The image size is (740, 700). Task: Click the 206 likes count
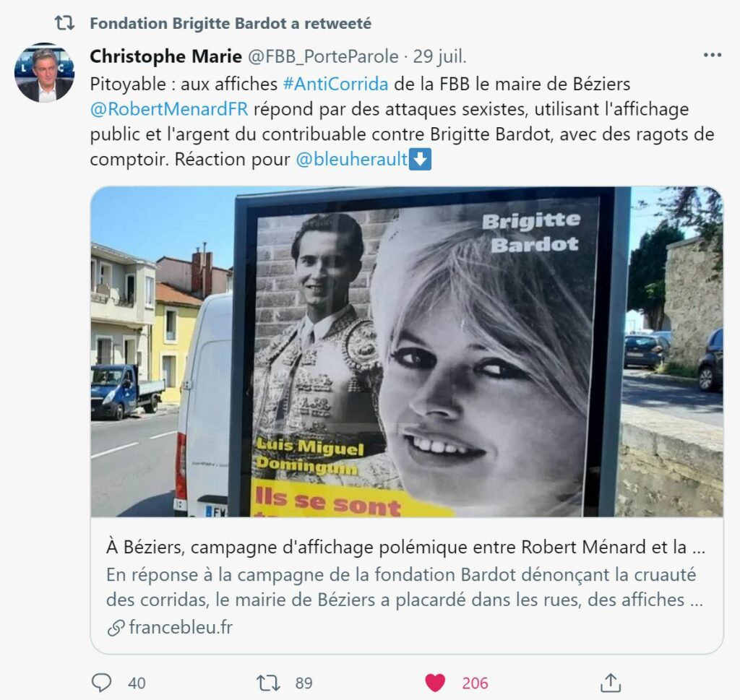point(475,683)
